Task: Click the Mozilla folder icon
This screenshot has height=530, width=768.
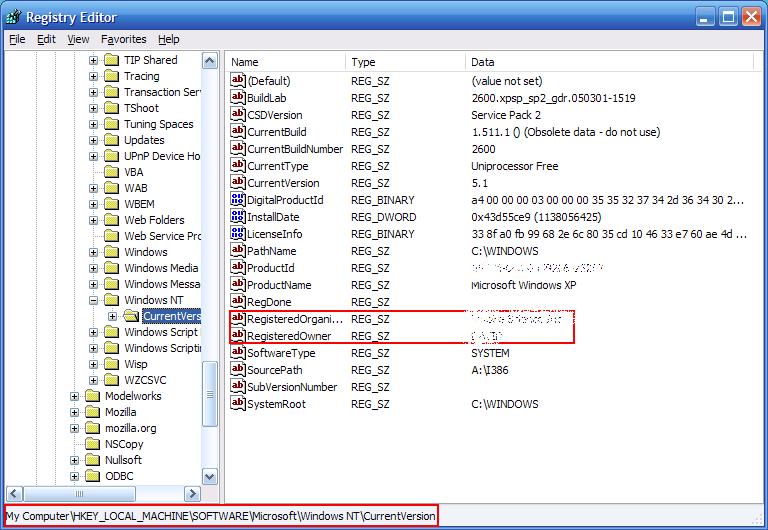Action: click(93, 412)
